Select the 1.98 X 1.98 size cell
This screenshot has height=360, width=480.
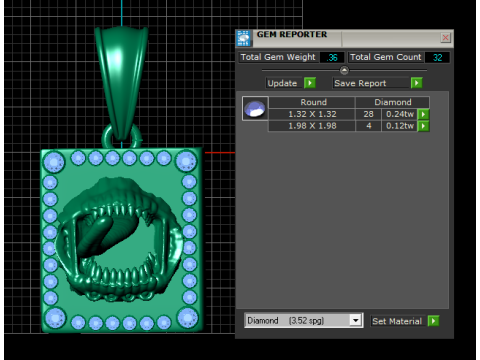(x=312, y=126)
